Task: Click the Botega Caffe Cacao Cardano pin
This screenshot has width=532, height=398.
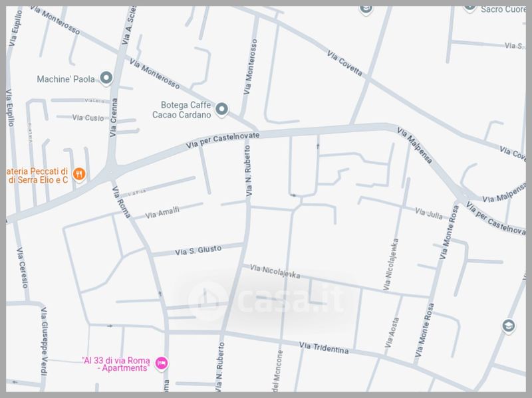Action: (221, 110)
